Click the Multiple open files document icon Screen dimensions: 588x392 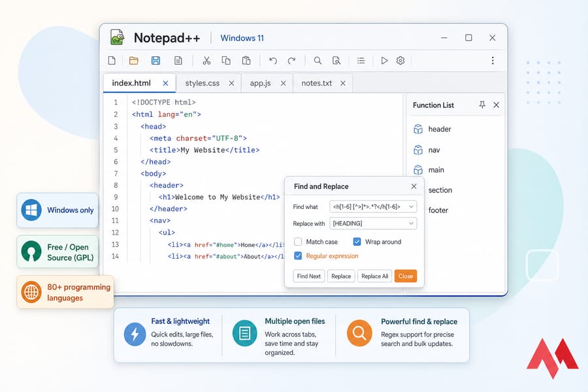(244, 333)
